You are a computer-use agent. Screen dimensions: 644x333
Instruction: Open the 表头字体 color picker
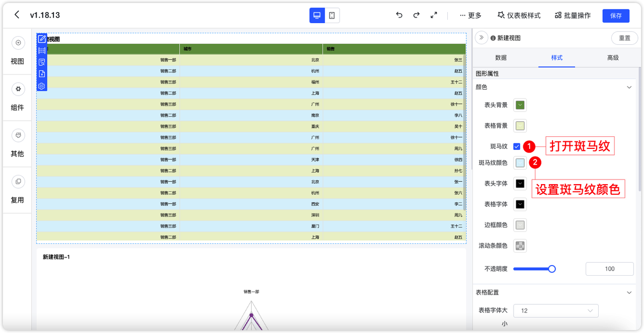point(520,184)
